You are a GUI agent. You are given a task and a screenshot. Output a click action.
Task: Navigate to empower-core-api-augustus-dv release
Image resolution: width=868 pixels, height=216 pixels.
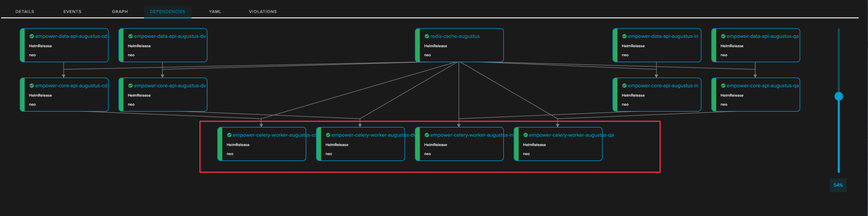coord(170,86)
